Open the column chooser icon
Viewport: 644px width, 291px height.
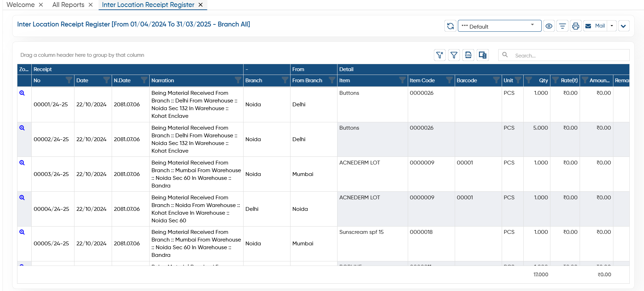pos(483,55)
